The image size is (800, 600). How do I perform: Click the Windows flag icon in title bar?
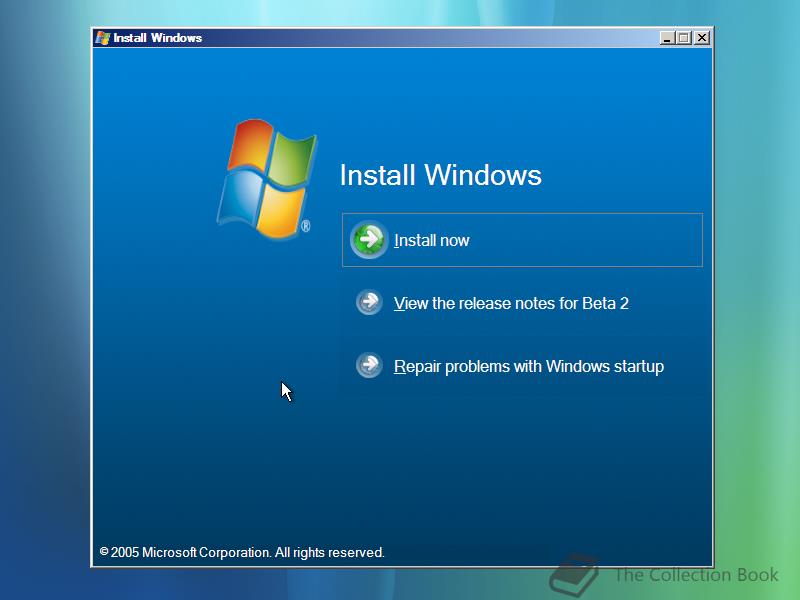coord(103,38)
